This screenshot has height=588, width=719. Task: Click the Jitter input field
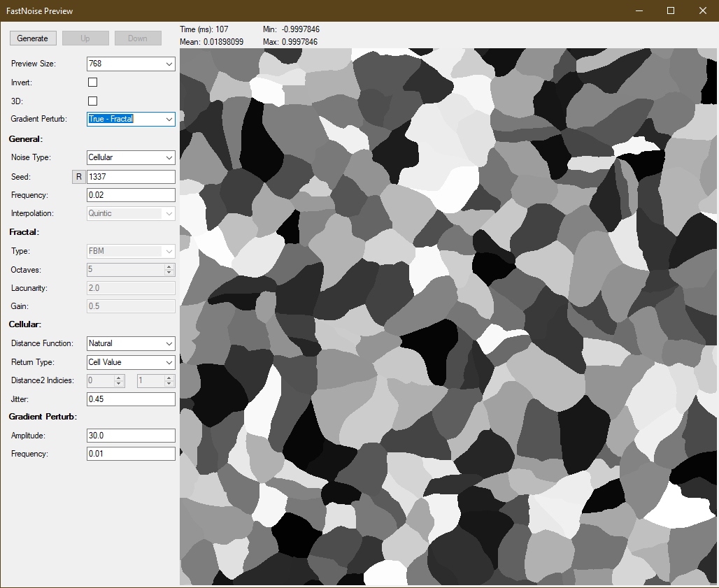[131, 399]
